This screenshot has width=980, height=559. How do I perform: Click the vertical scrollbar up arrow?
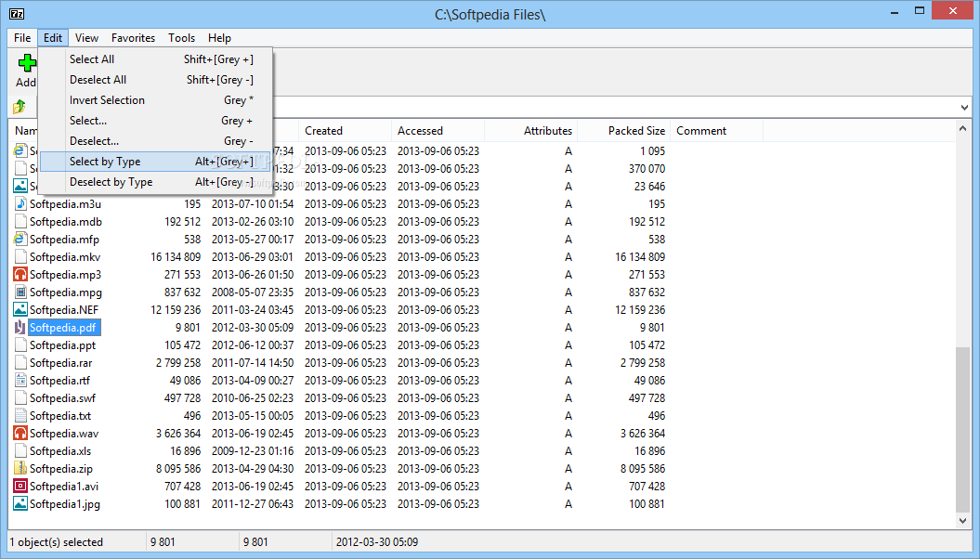pyautogui.click(x=962, y=128)
